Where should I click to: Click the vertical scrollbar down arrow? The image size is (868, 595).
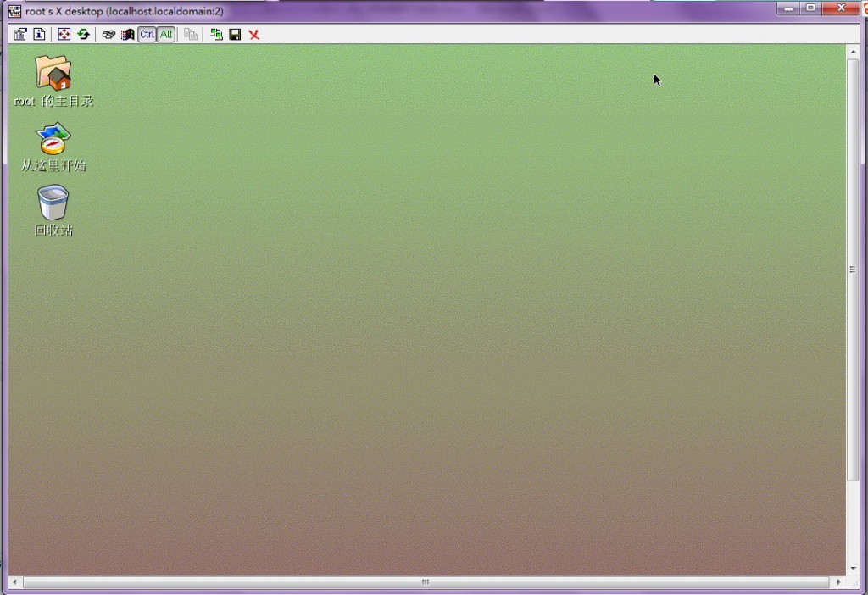click(x=853, y=569)
